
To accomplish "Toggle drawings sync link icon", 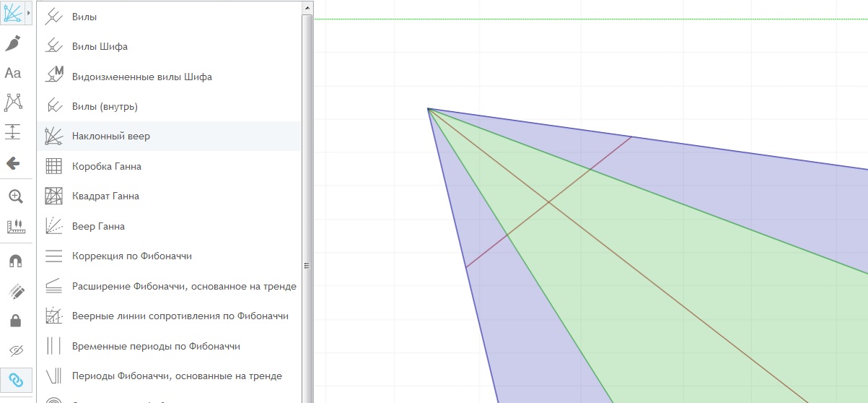I will 15,380.
